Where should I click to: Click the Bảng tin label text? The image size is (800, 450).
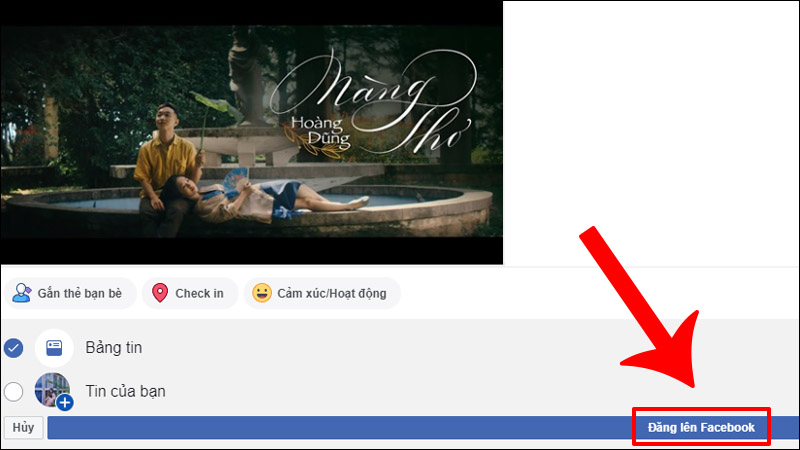click(x=114, y=347)
